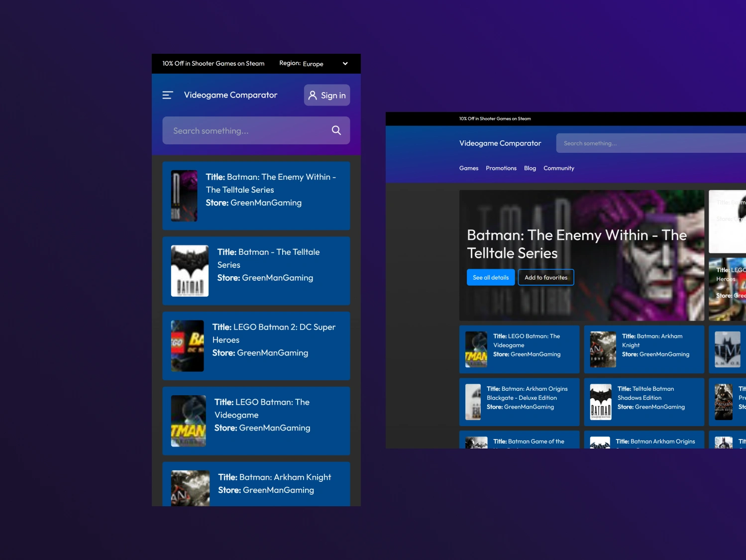Select title Batman - The Telltale Series
The width and height of the screenshot is (746, 560).
[269, 258]
